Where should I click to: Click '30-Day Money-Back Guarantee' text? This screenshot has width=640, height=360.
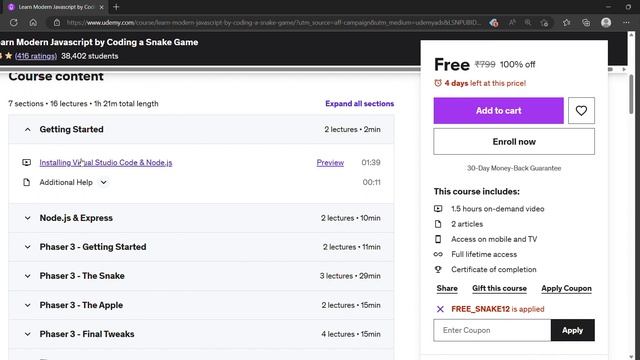(514, 168)
